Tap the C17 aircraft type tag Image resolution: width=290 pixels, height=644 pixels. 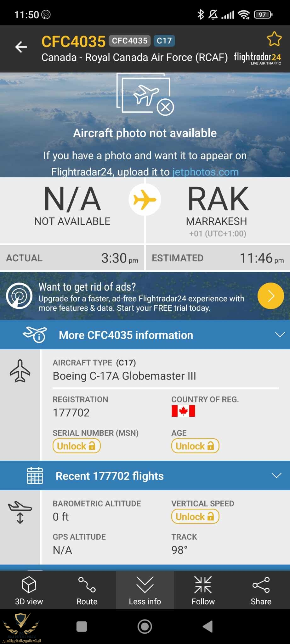[x=164, y=41]
